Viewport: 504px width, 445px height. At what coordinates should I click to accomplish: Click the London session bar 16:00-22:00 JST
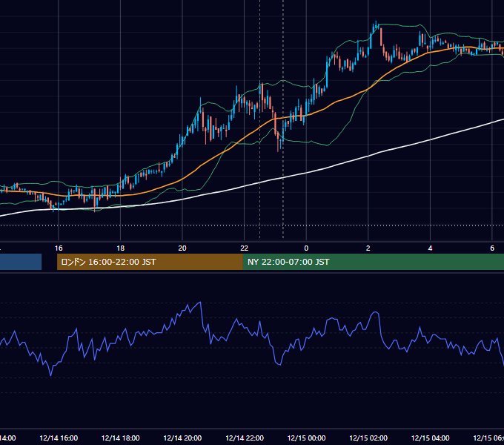pos(150,262)
